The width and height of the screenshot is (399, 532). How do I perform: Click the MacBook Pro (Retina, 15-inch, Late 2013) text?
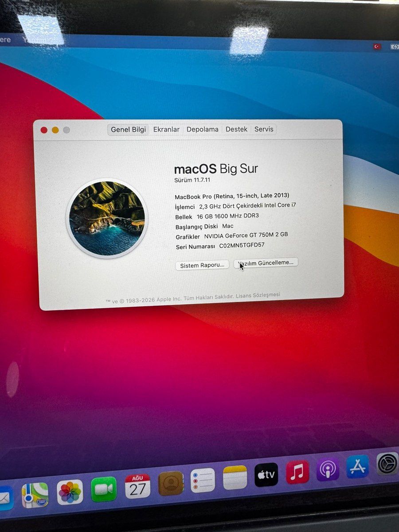tap(232, 196)
